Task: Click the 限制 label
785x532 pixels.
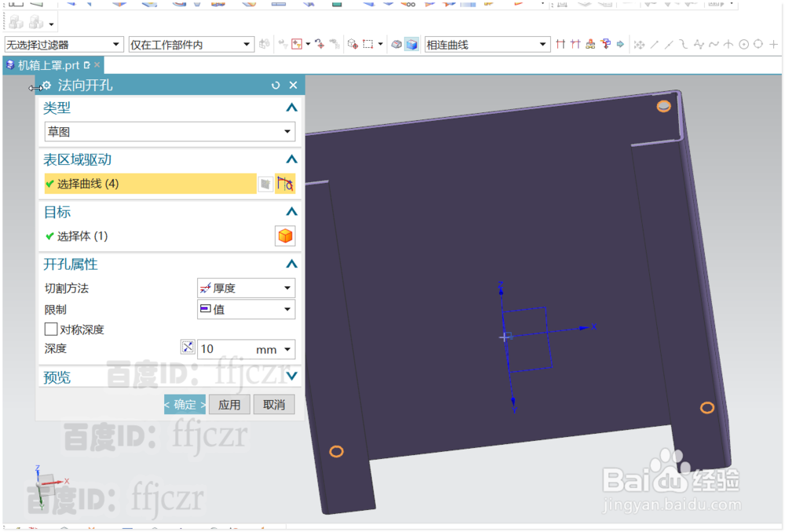Action: click(x=56, y=310)
